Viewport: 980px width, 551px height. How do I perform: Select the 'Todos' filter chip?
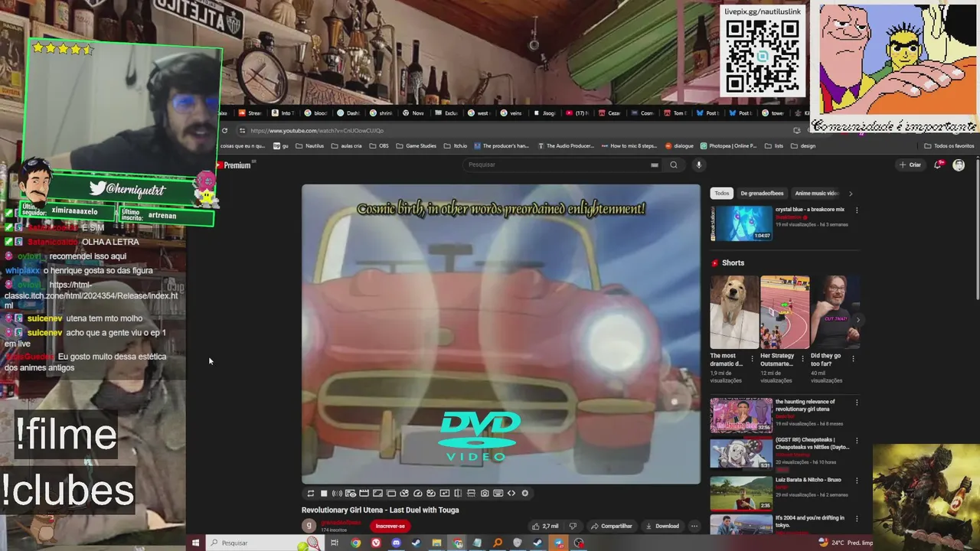click(x=722, y=194)
